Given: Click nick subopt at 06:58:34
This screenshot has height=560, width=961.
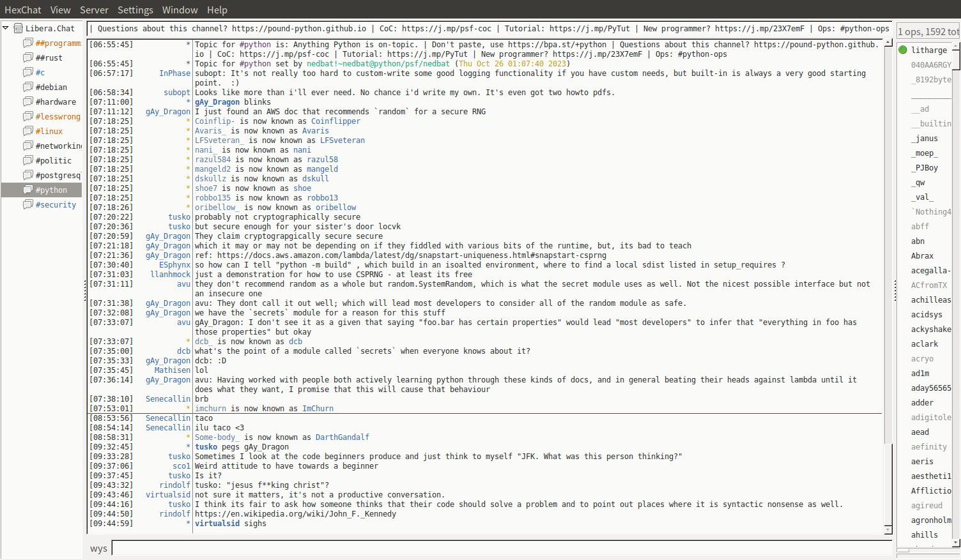Looking at the screenshot, I should tap(177, 93).
